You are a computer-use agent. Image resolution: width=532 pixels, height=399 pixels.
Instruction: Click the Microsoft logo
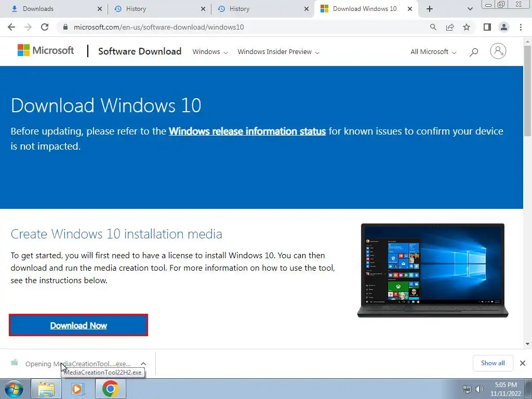[46, 50]
